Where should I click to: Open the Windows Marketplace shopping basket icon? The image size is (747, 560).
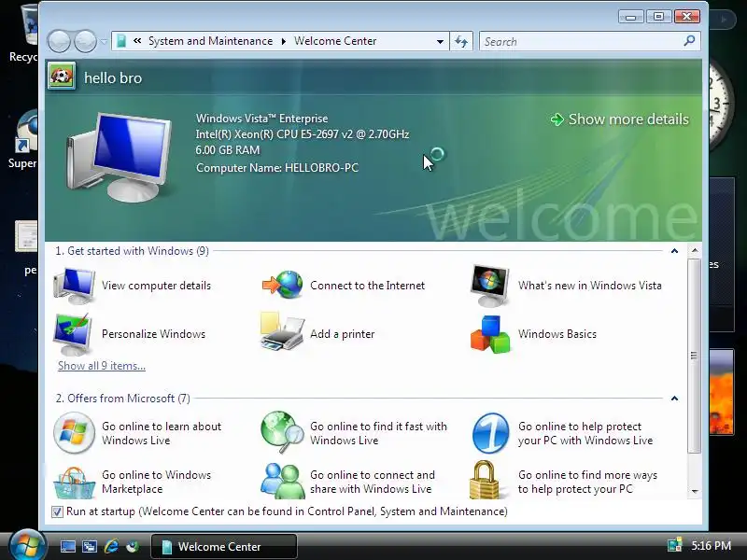tap(74, 483)
